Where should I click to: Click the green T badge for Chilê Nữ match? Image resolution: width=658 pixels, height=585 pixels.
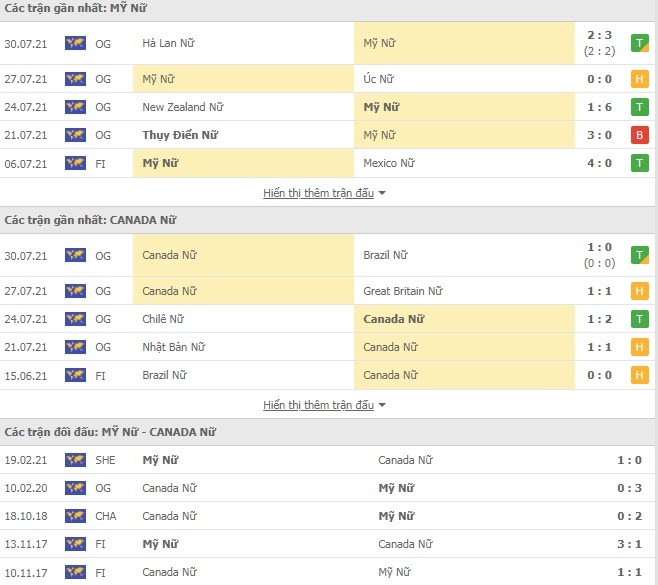640,319
